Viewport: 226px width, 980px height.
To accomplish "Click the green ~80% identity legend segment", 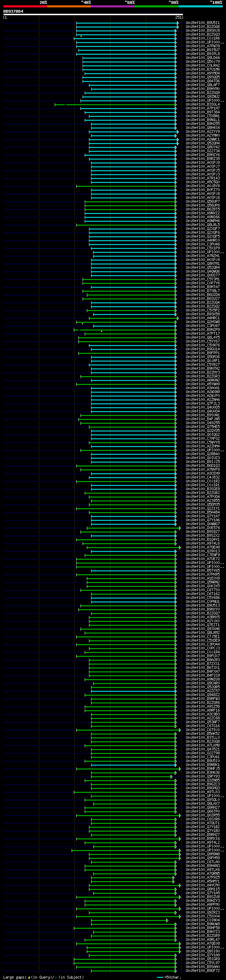I will pos(157,6).
